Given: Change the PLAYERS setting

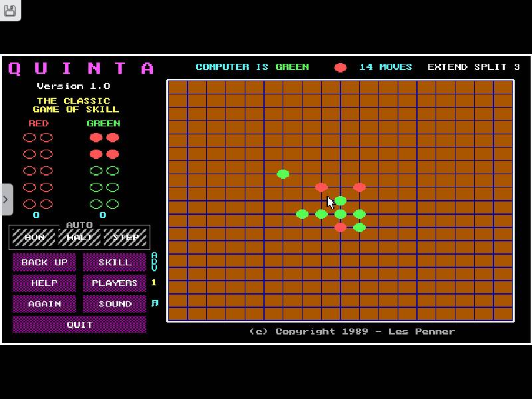Looking at the screenshot, I should [x=114, y=283].
